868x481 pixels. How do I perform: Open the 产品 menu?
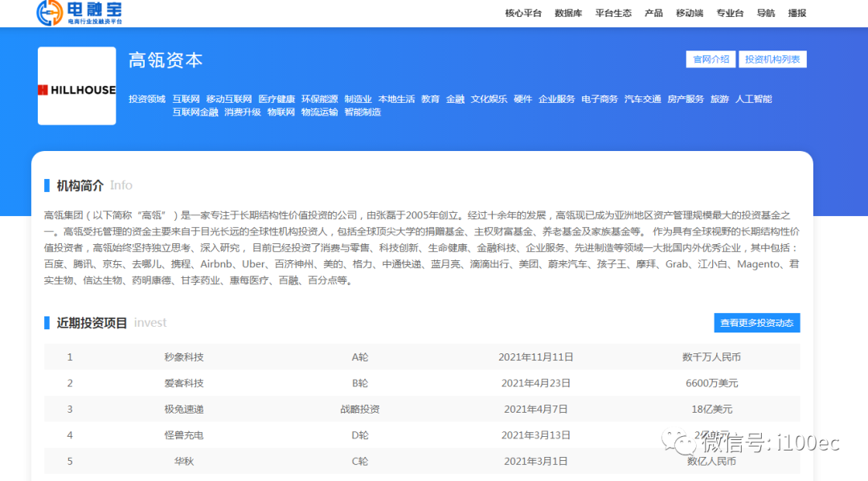click(x=653, y=14)
